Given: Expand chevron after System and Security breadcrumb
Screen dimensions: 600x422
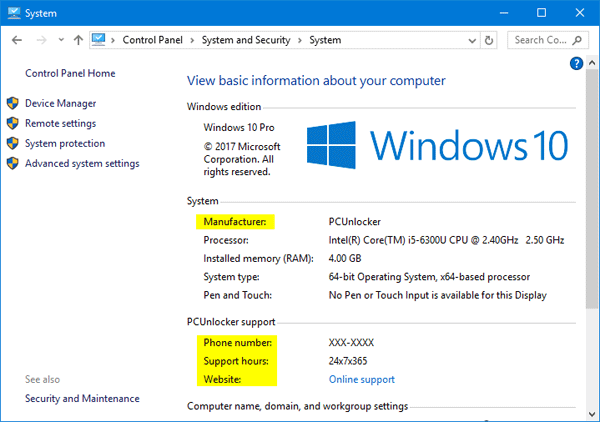Looking at the screenshot, I should [x=301, y=40].
